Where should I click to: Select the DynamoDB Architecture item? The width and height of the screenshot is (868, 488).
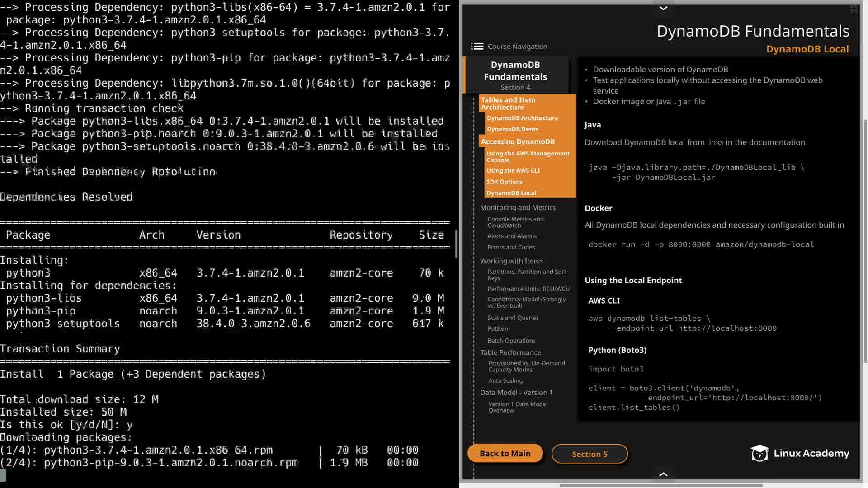[x=522, y=118]
